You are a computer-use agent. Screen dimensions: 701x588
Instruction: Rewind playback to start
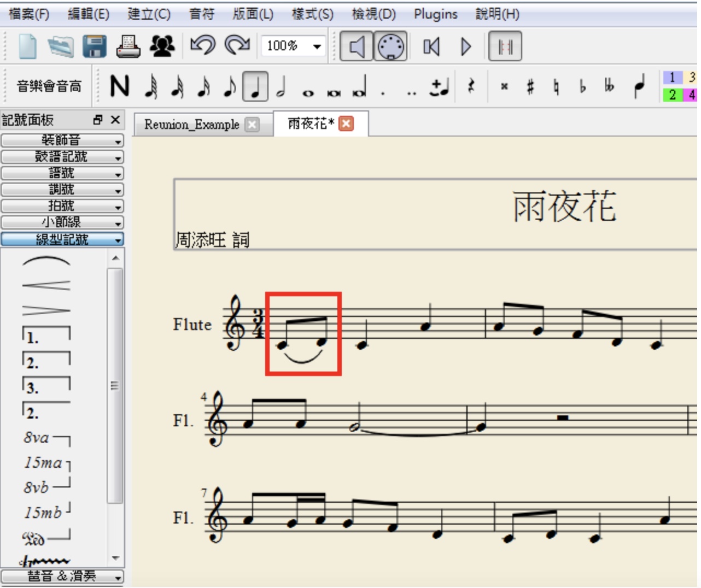click(x=431, y=46)
